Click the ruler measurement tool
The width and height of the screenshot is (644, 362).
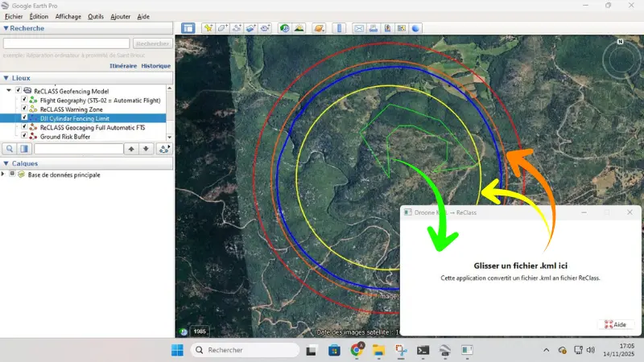(x=340, y=28)
